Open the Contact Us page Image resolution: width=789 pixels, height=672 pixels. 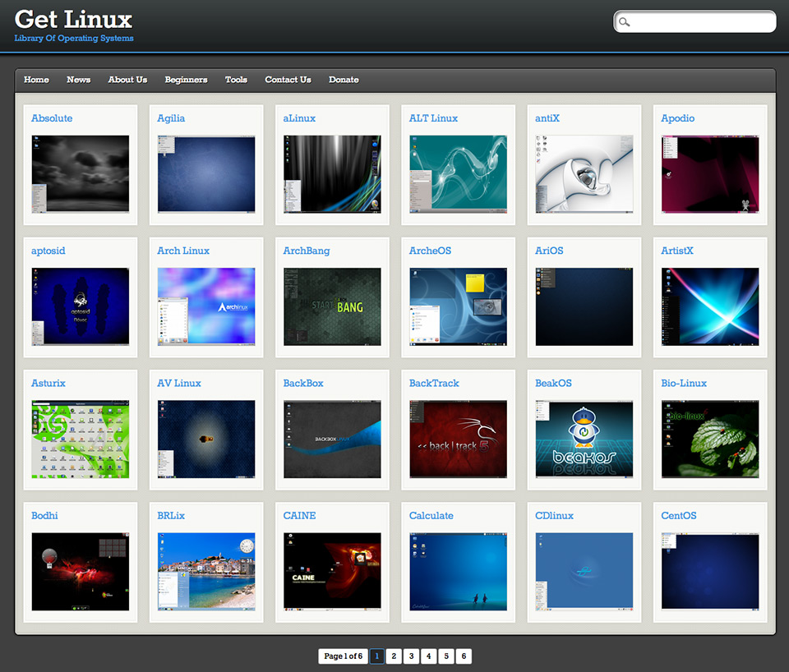288,80
